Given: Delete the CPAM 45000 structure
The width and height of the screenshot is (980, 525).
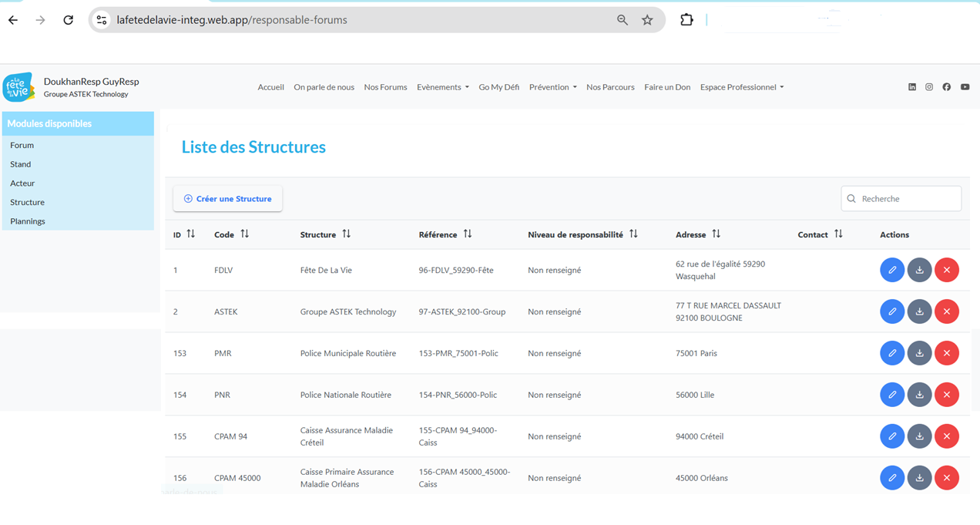Looking at the screenshot, I should pyautogui.click(x=946, y=478).
